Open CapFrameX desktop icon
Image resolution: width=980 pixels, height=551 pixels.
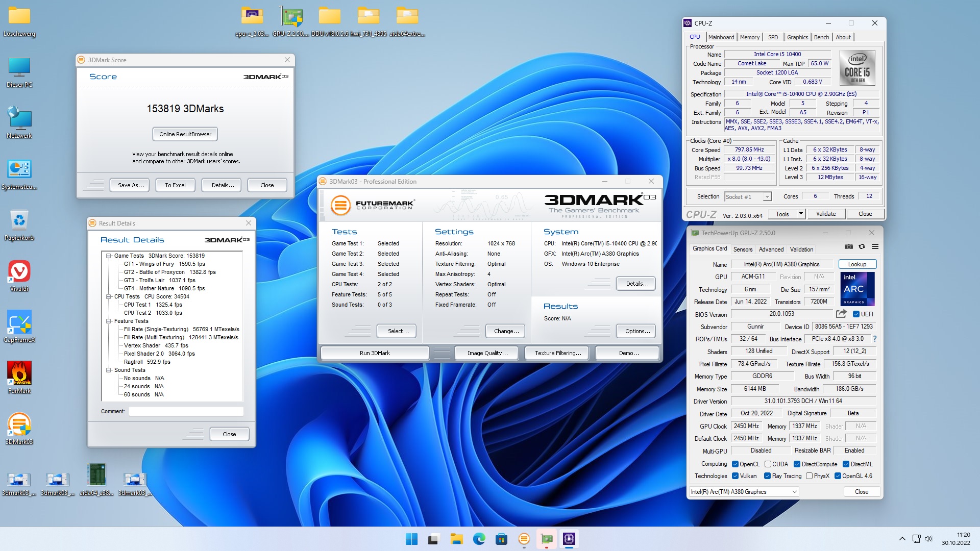click(19, 322)
